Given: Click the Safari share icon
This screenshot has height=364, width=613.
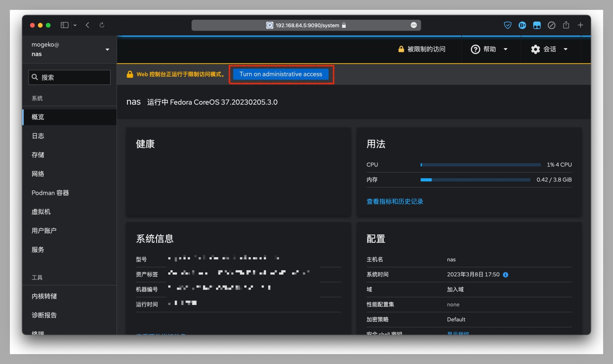Looking at the screenshot, I should pyautogui.click(x=566, y=25).
